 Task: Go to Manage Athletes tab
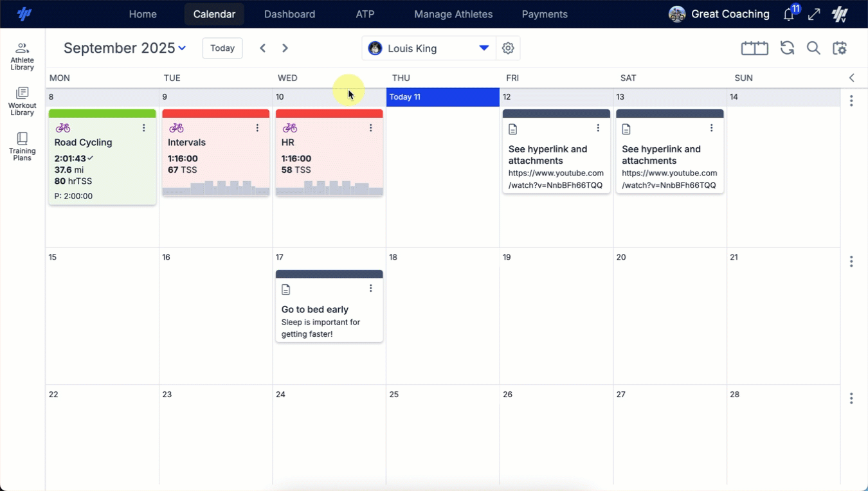tap(453, 14)
